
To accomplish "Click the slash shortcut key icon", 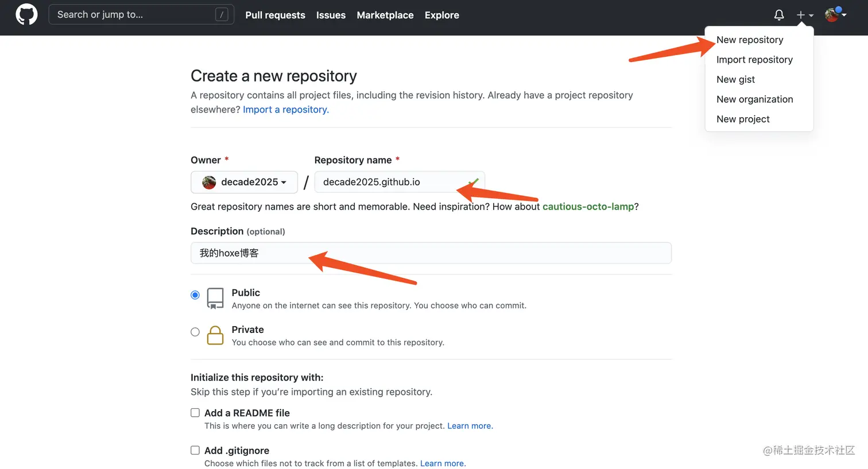I will point(222,15).
